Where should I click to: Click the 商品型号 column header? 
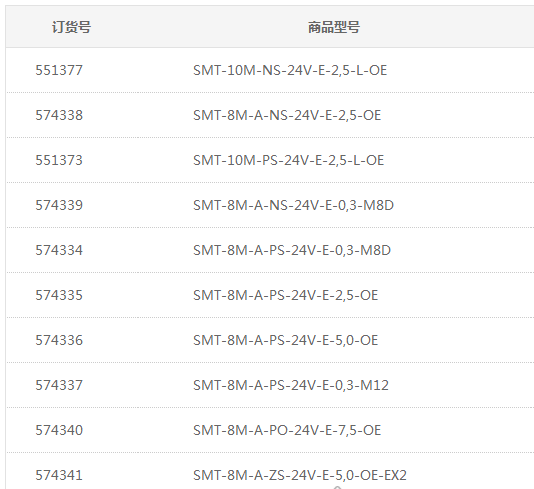point(334,27)
